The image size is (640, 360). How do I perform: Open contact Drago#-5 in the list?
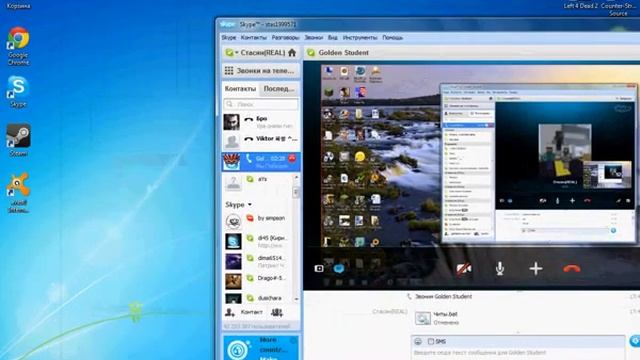pos(257,281)
